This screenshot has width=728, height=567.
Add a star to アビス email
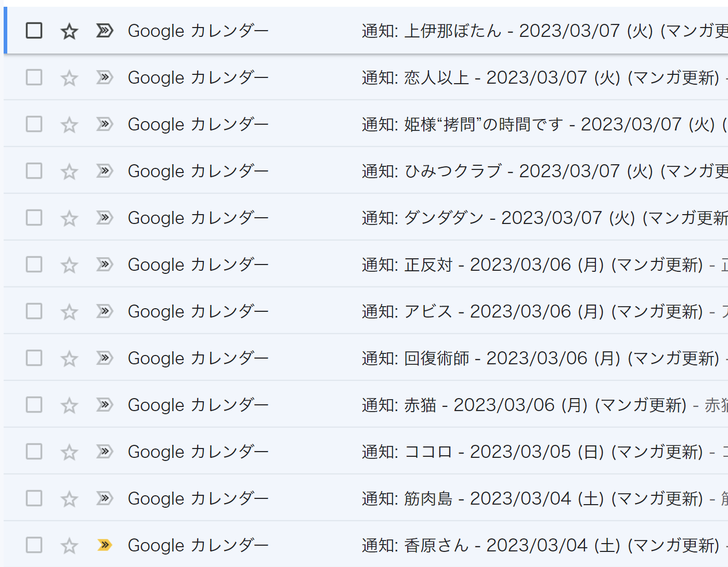point(69,312)
